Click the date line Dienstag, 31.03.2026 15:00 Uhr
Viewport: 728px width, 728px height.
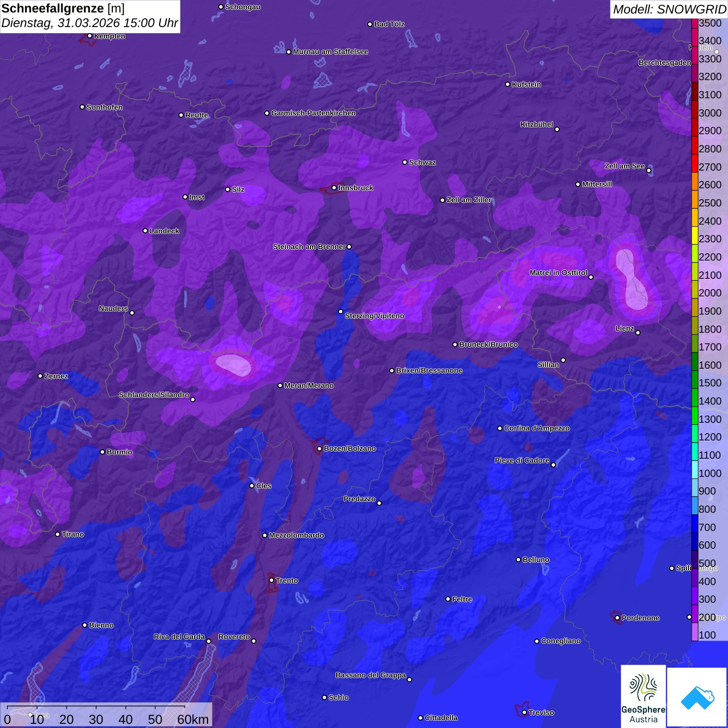[x=89, y=23]
